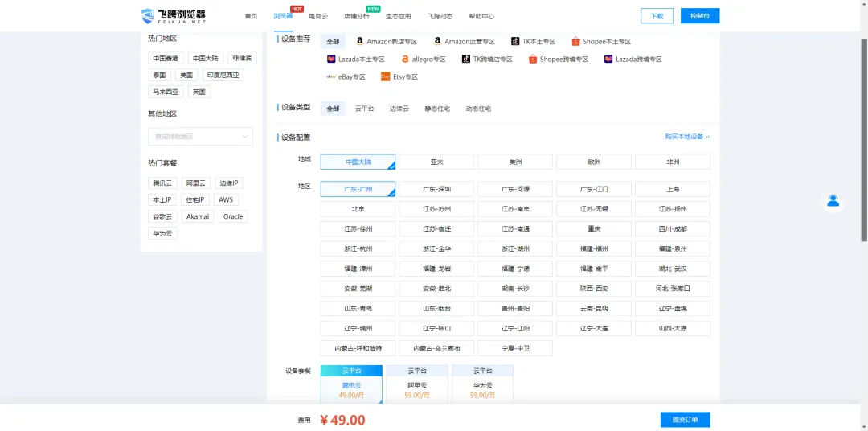Select 阿里云 59.00/月 package card
This screenshot has width=868, height=431.
pyautogui.click(x=417, y=384)
